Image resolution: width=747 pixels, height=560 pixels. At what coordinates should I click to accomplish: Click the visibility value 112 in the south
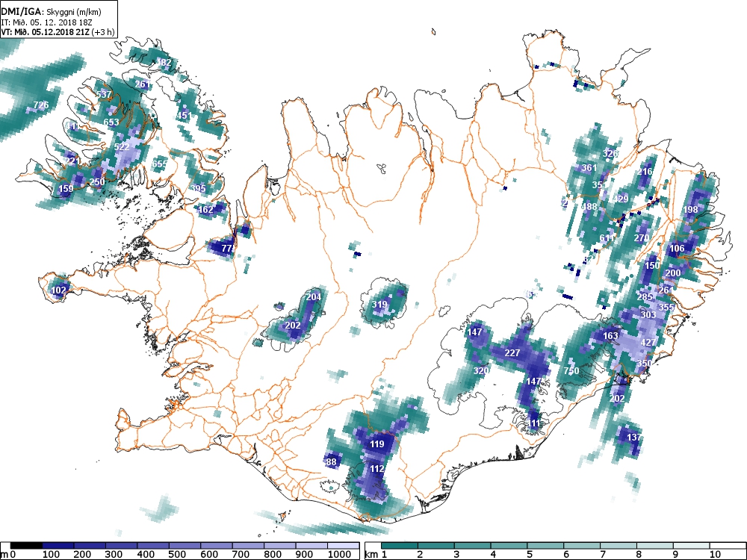click(x=376, y=469)
